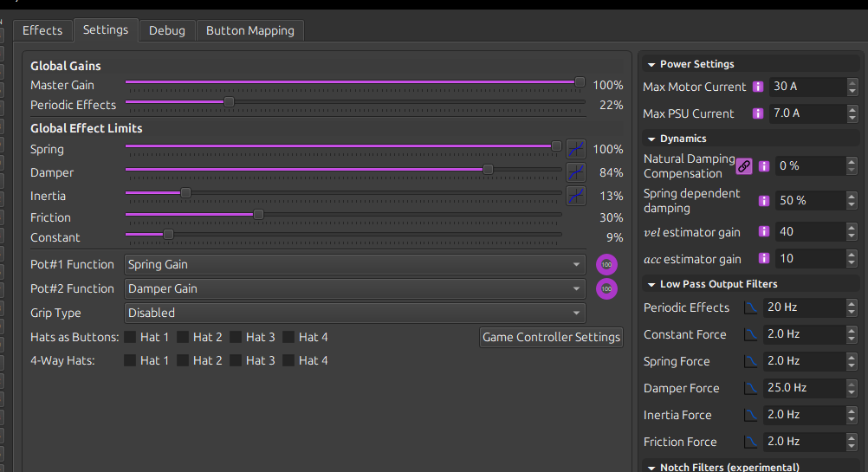Click the Periodic Effects low pass filter icon
868x472 pixels.
[x=751, y=307]
